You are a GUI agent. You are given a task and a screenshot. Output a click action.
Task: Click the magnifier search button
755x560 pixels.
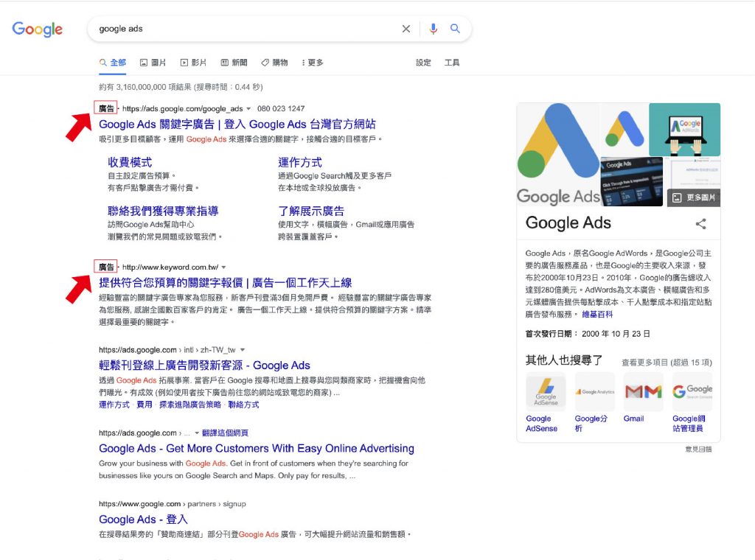point(455,29)
